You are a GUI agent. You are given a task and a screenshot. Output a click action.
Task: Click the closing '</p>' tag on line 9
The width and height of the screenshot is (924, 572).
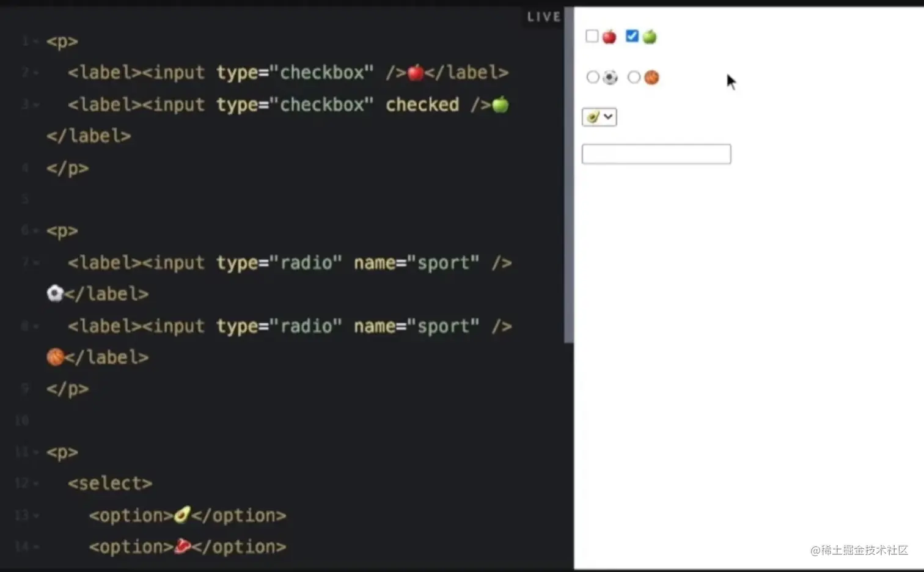[x=67, y=389]
